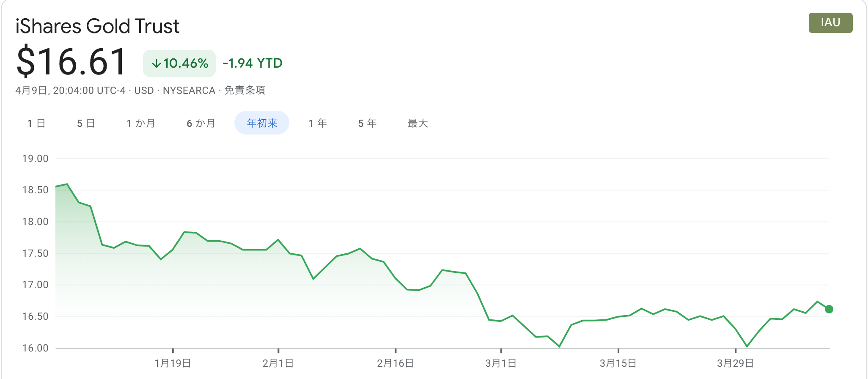The height and width of the screenshot is (379, 868).
Task: Click the iShares Gold Trust title
Action: coord(97,26)
